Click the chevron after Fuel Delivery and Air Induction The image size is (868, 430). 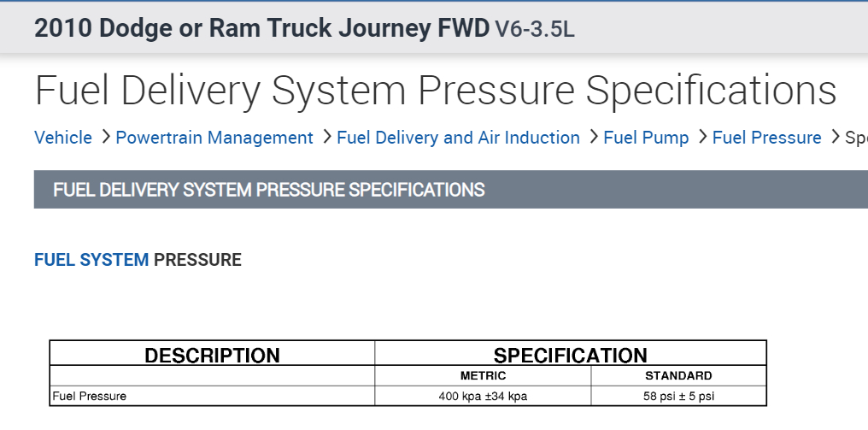click(x=594, y=137)
